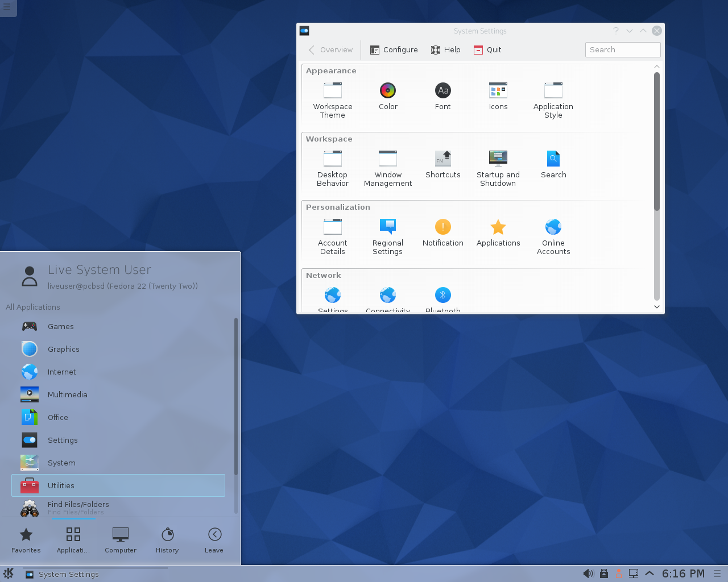728x582 pixels.
Task: Focus the System Settings search field
Action: click(x=623, y=50)
